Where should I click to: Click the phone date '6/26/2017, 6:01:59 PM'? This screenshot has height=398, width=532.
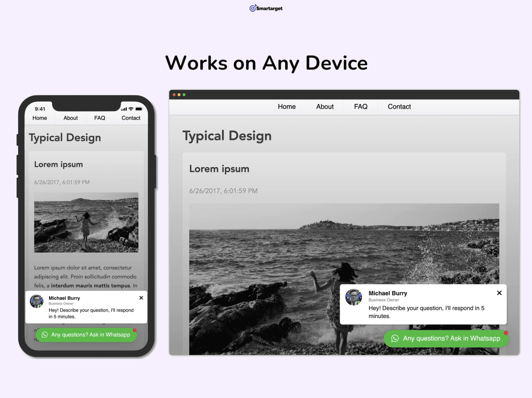[x=62, y=182]
